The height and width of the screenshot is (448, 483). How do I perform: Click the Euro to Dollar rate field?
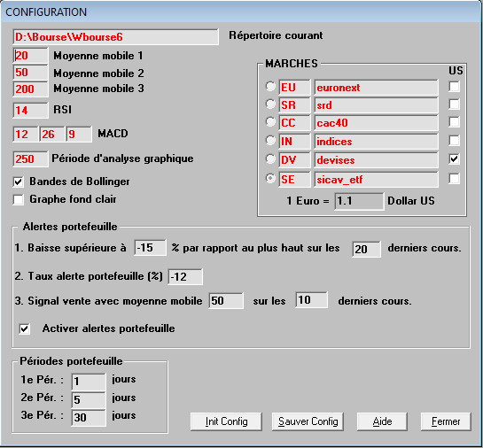359,201
